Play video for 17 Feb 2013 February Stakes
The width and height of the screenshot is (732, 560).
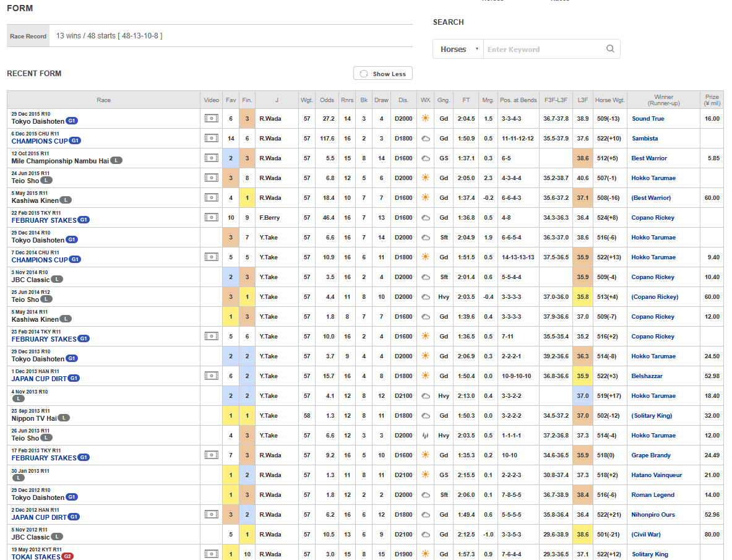tap(211, 455)
